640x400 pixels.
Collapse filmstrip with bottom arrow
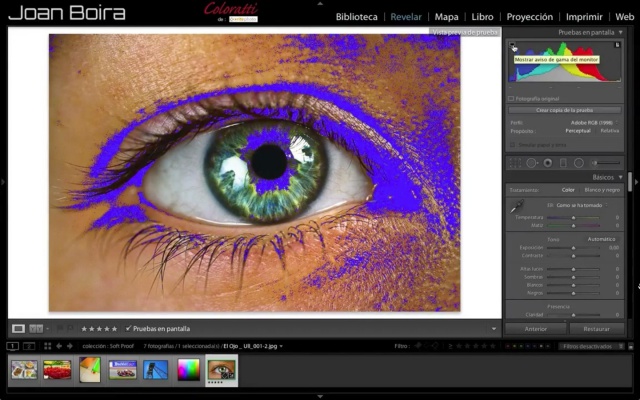pyautogui.click(x=320, y=396)
